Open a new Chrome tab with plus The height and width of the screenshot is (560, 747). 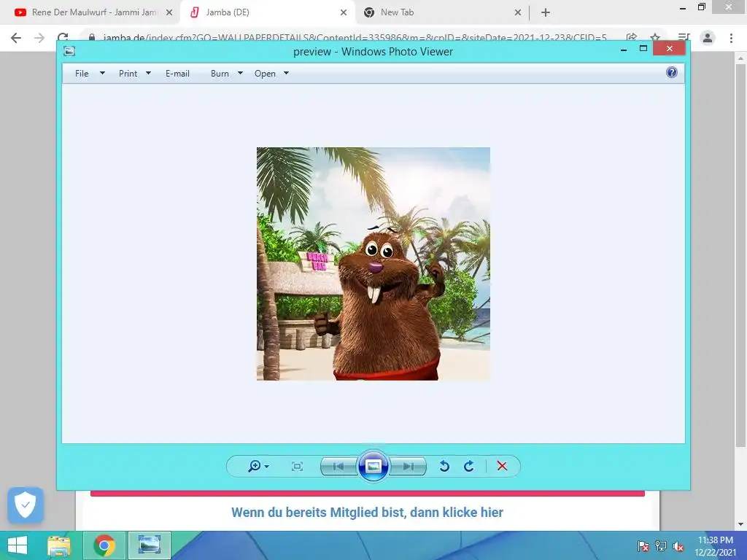click(546, 12)
